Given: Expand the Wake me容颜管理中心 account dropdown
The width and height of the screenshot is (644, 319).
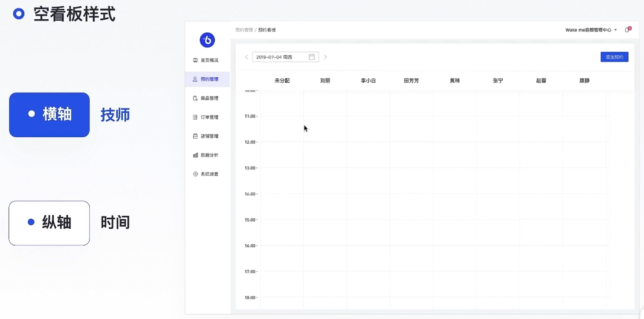Looking at the screenshot, I should pos(591,30).
